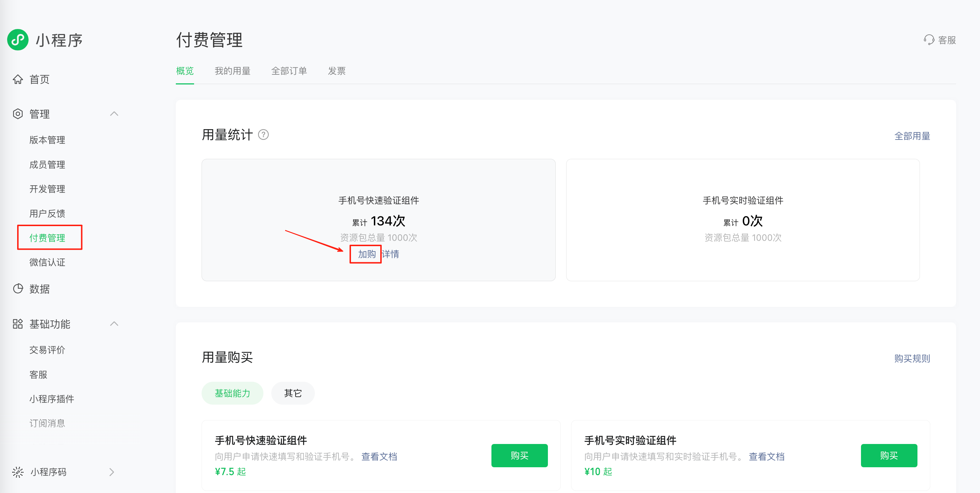
Task: Click 资源包总量 1000次 under 手机号快速验证组件
Action: click(x=378, y=238)
